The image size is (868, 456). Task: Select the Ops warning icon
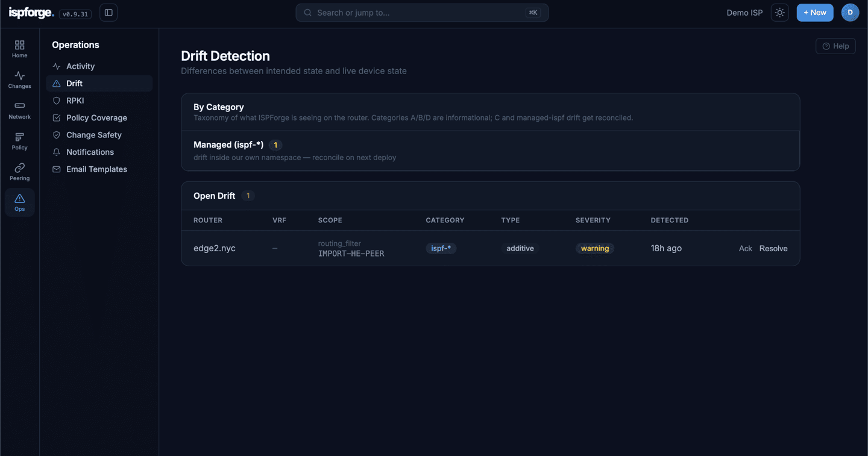(19, 198)
